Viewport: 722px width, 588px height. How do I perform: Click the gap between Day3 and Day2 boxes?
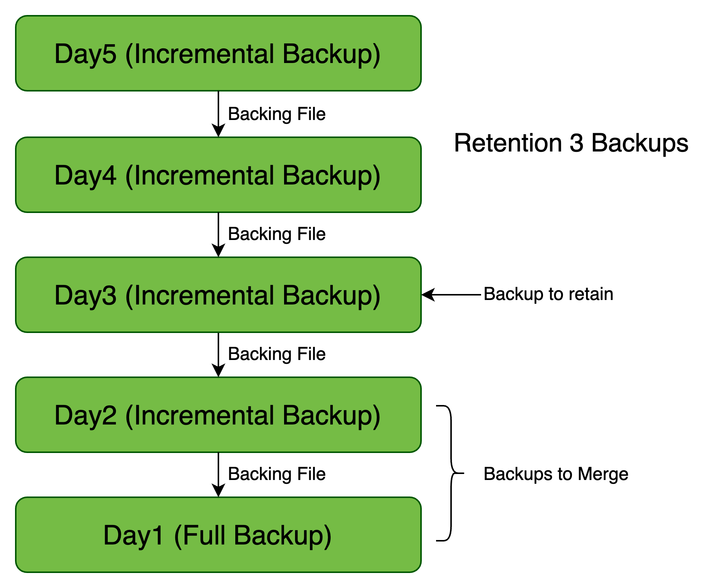click(218, 355)
